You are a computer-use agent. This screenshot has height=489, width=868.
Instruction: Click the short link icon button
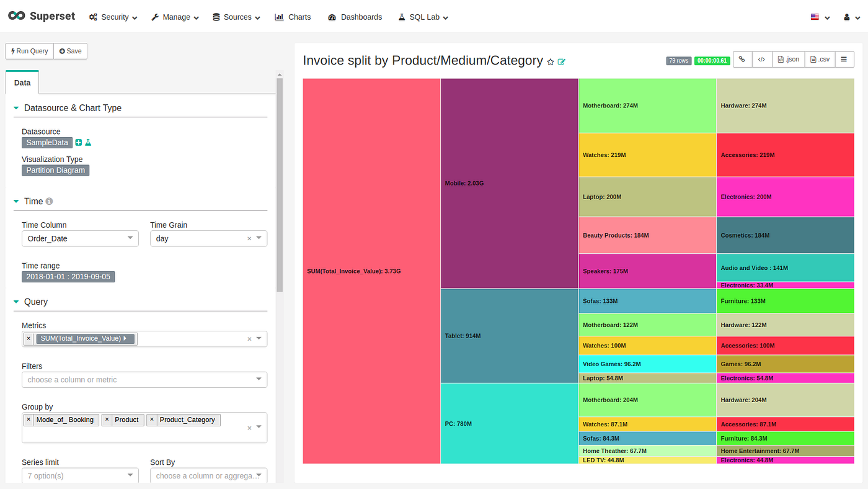[742, 60]
